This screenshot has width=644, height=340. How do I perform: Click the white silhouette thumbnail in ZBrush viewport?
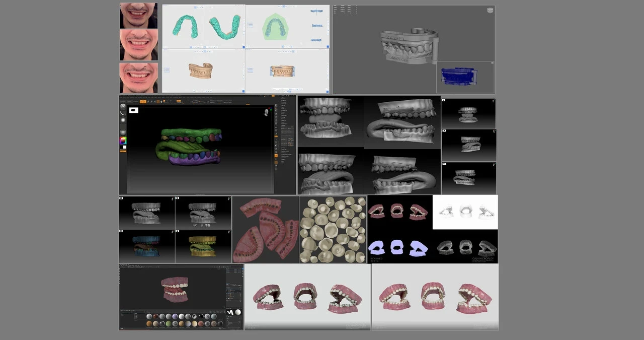pyautogui.click(x=134, y=110)
